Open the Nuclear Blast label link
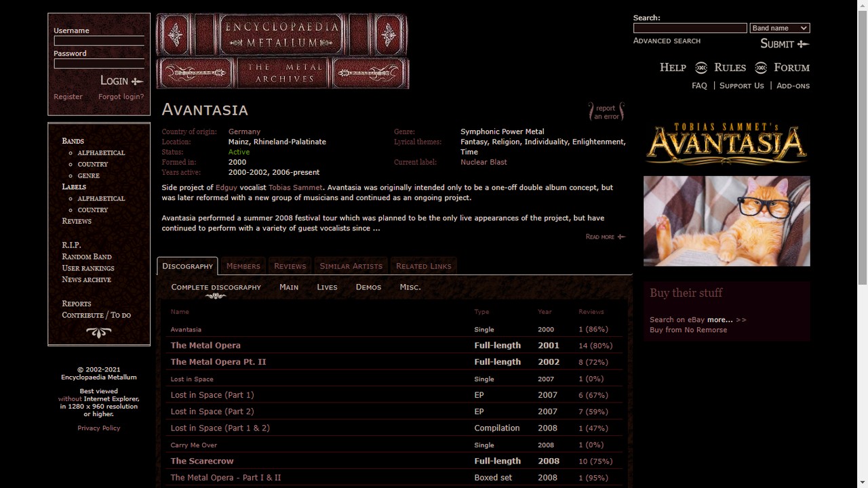This screenshot has width=868, height=488. coord(484,162)
